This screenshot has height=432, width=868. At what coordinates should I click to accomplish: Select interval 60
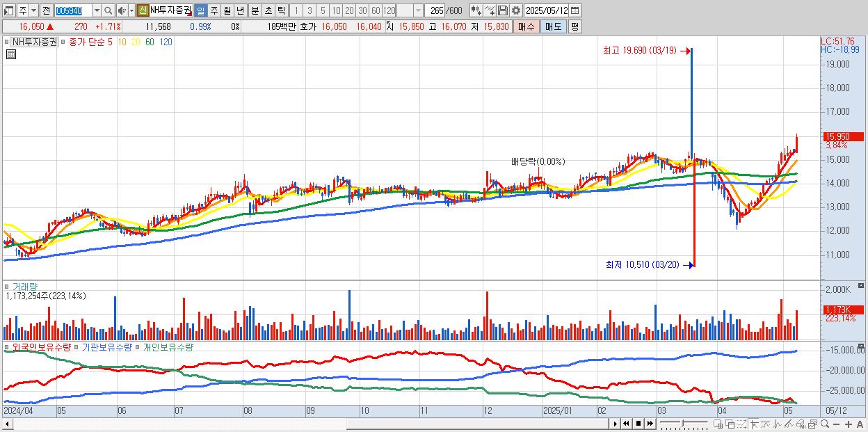pos(376,10)
